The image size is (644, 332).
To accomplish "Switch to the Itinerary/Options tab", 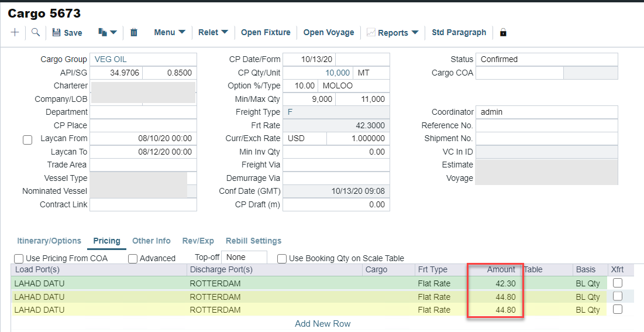I will point(49,241).
